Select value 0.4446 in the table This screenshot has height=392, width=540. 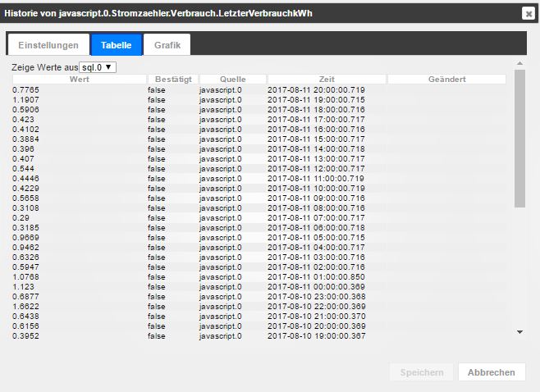coord(25,178)
